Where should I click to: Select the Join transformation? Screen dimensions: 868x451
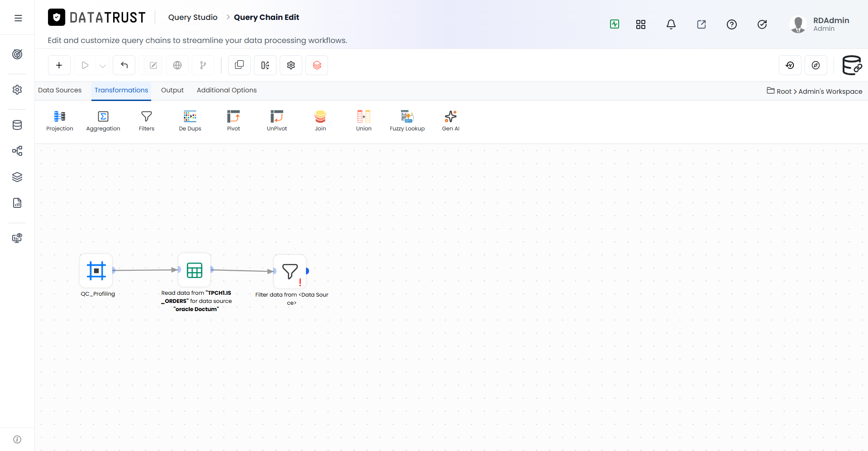[x=320, y=121]
